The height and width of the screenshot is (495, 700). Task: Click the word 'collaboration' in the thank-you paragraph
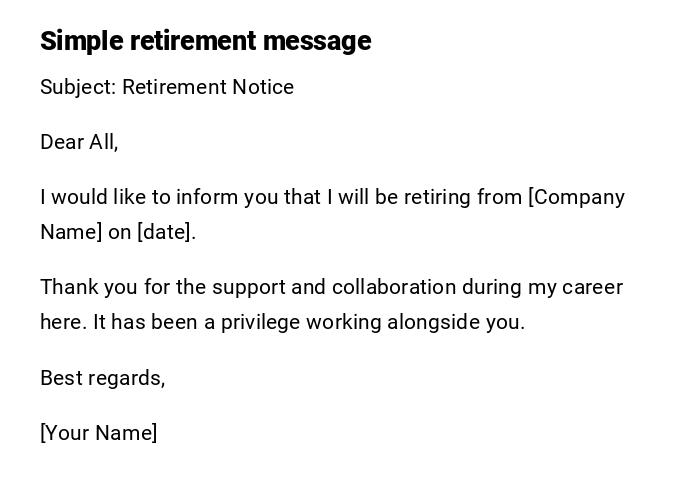(x=394, y=288)
